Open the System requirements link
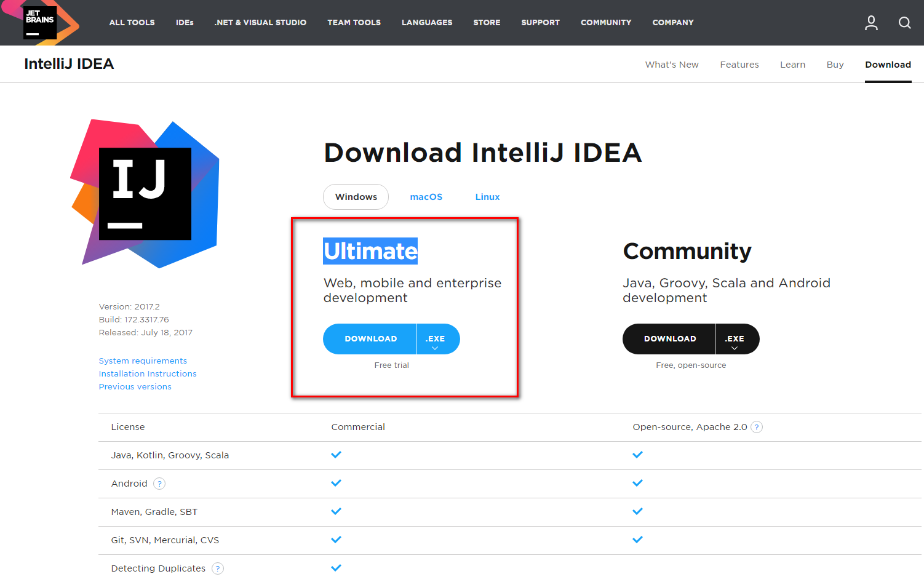Viewport: 924px width, 582px height. pos(143,361)
